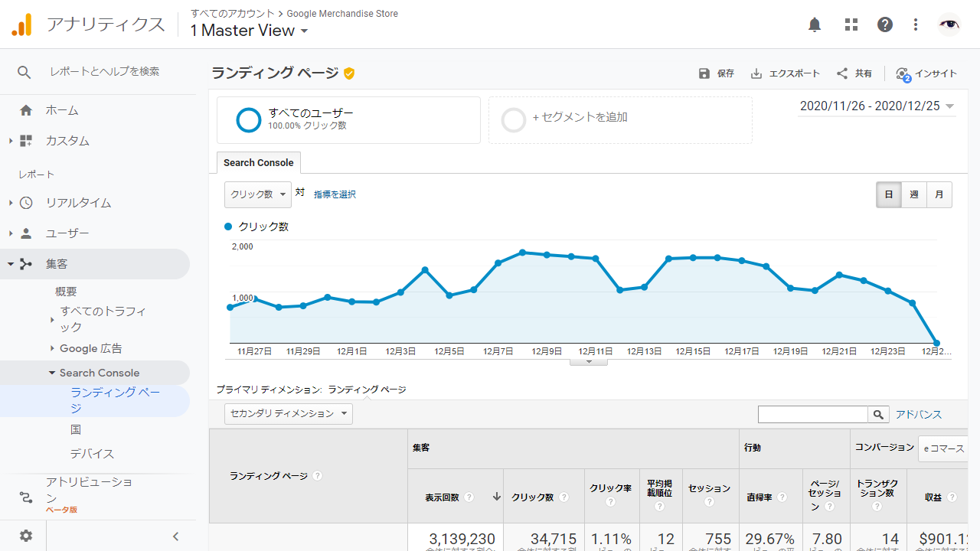980x551 pixels.
Task: Open the 国 report
Action: tap(76, 430)
